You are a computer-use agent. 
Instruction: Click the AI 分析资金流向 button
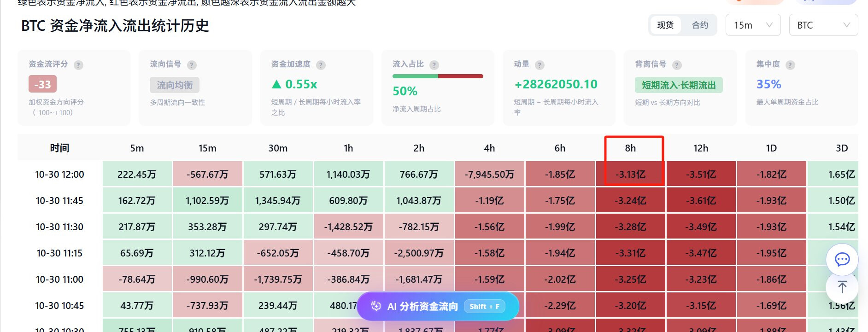[x=438, y=306]
